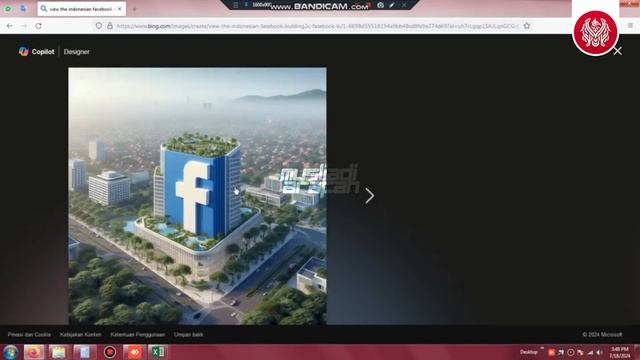Show next image with right chevron

pos(369,196)
